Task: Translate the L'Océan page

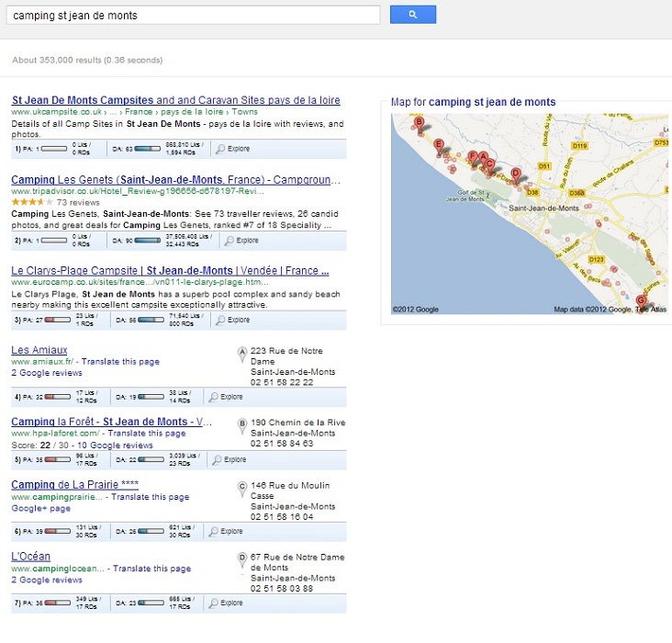Action: (x=152, y=569)
